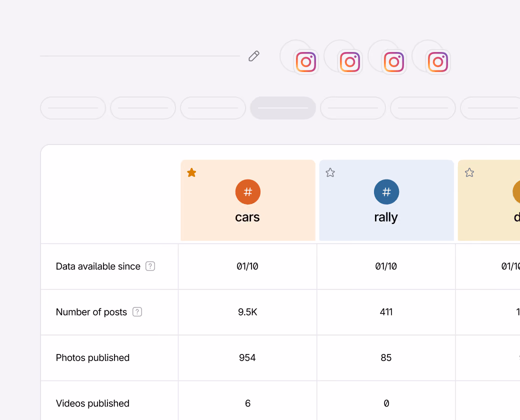
Task: Click the 954 photos value for cars
Action: point(247,357)
